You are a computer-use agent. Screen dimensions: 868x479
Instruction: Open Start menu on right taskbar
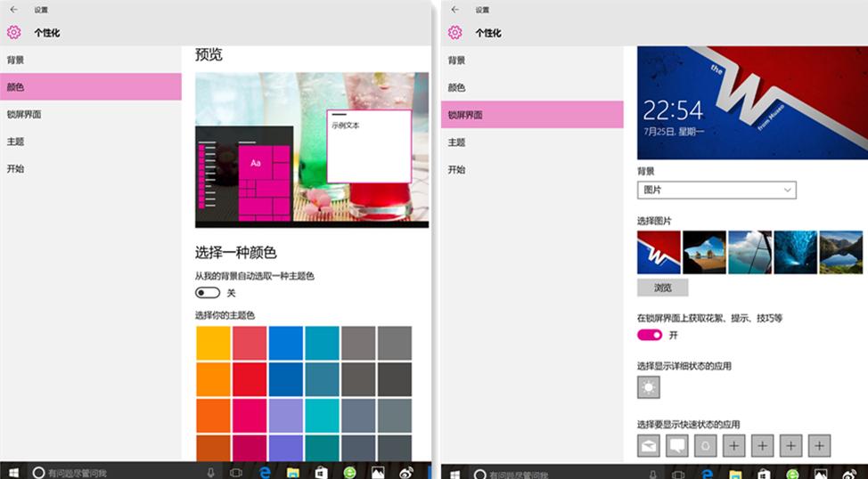click(x=454, y=474)
